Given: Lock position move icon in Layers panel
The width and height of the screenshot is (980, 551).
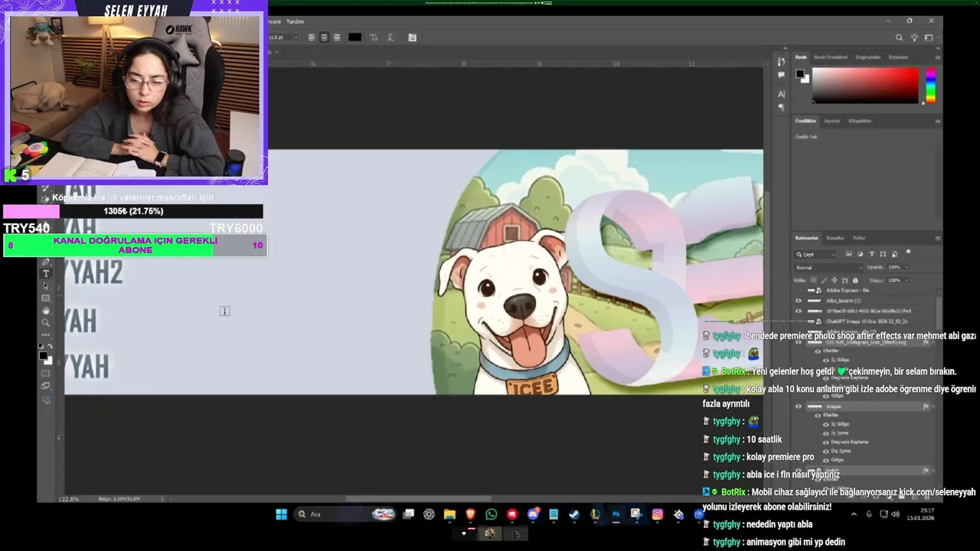Looking at the screenshot, I should (835, 280).
